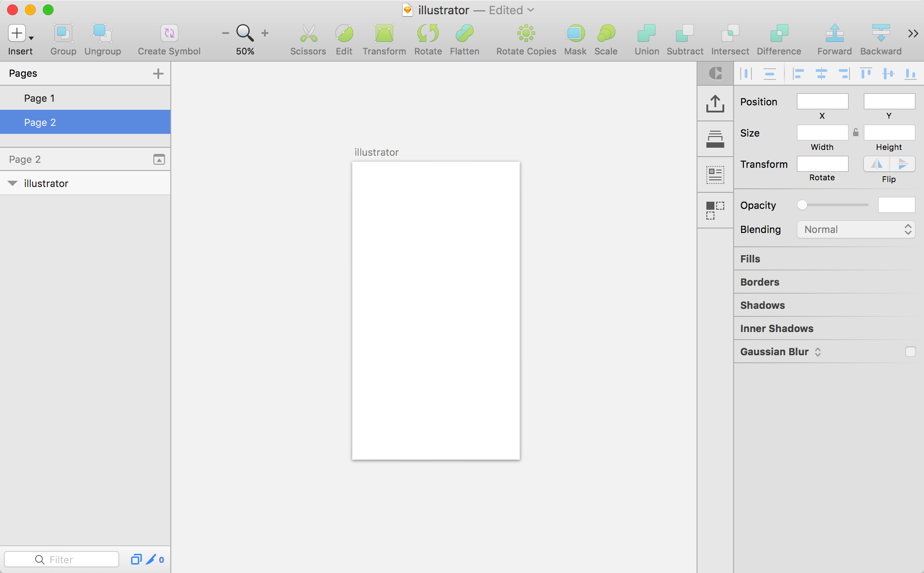Select Page 1 in pages list
This screenshot has width=924, height=573.
[x=85, y=98]
